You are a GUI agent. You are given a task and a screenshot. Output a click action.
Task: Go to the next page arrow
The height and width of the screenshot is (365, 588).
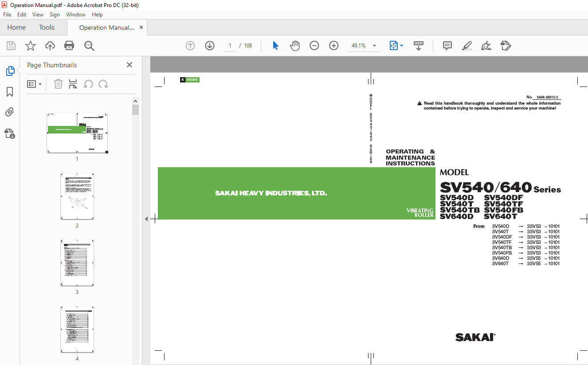point(210,46)
